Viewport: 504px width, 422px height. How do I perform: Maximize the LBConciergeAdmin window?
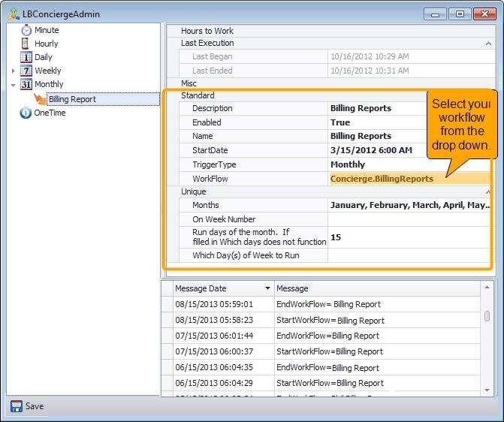[460, 14]
